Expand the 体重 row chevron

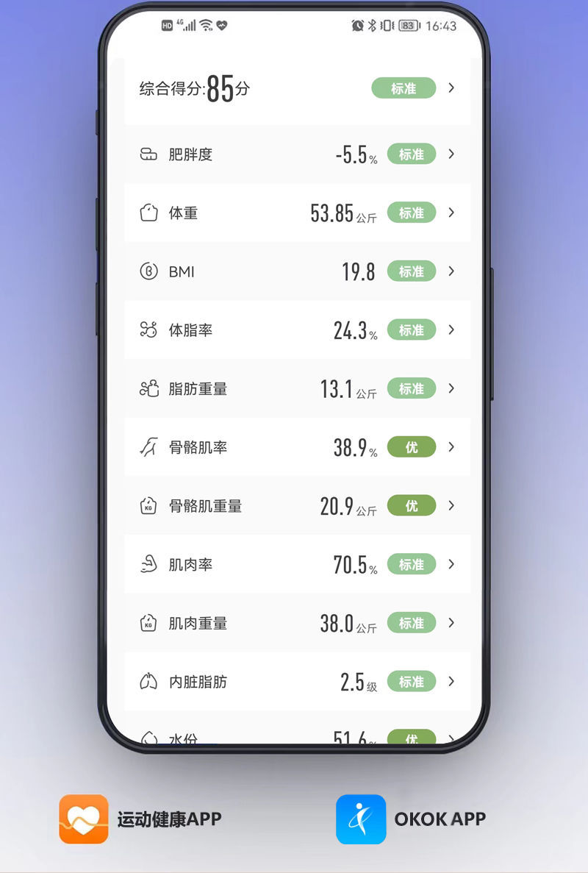point(451,213)
